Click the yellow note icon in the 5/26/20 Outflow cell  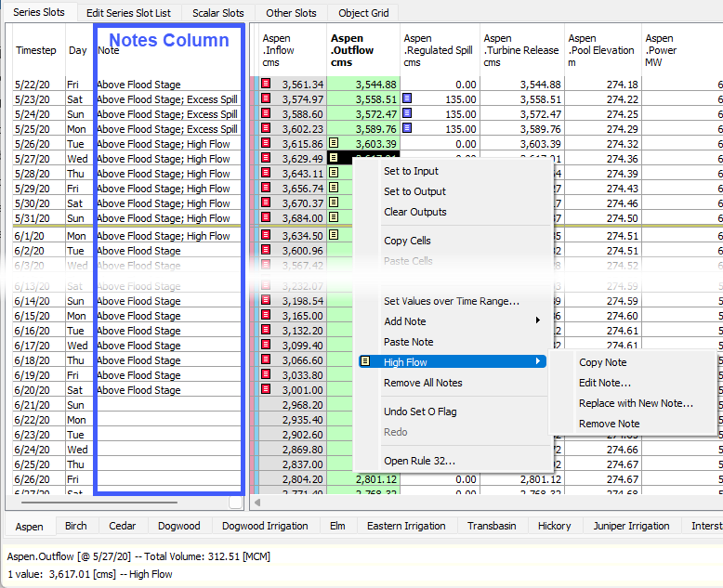pos(334,144)
